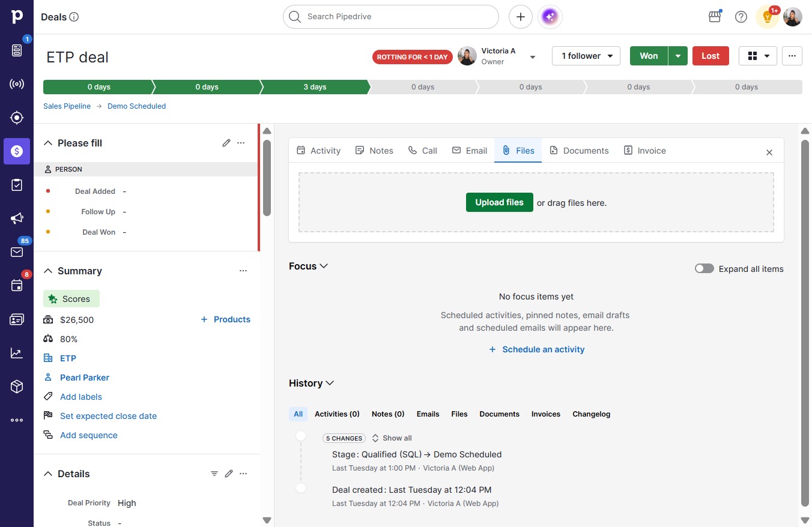Select the last pipeline stage segment

point(747,87)
